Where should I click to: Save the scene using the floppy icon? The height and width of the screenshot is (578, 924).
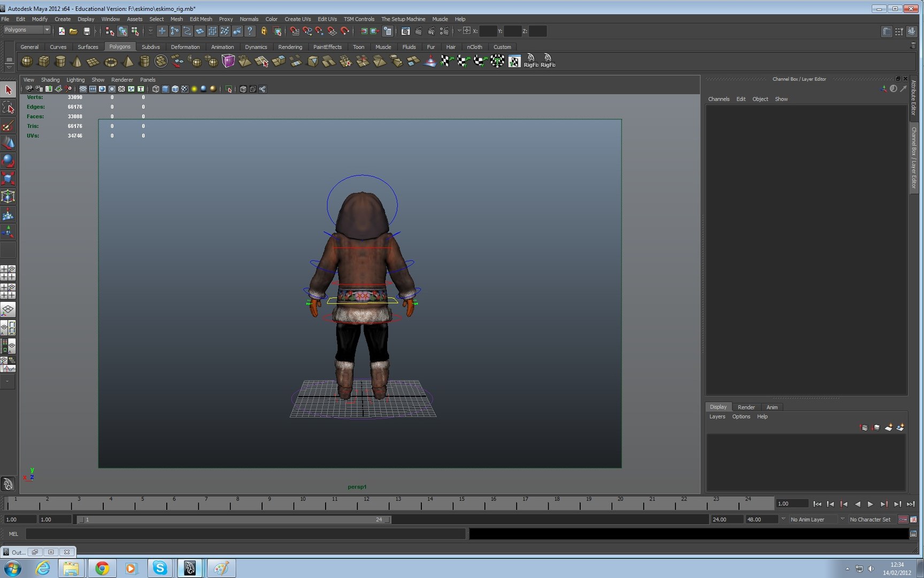pyautogui.click(x=87, y=31)
